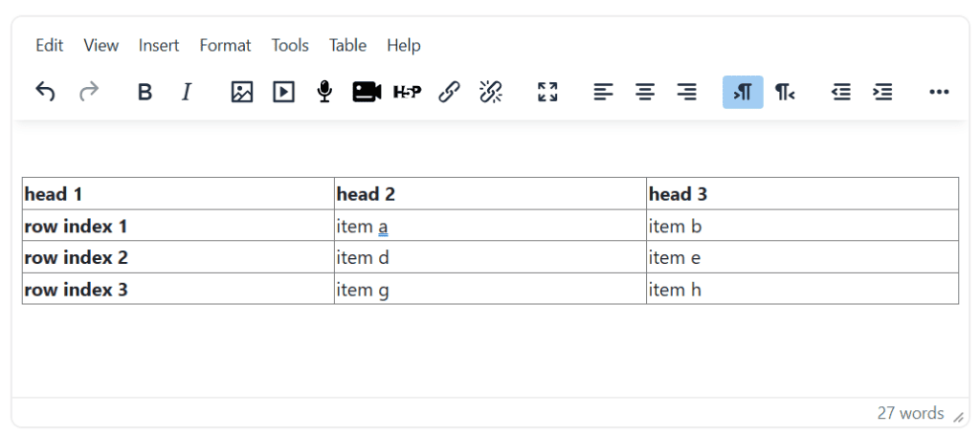This screenshot has width=980, height=435.
Task: Open the Format menu
Action: coord(225,45)
